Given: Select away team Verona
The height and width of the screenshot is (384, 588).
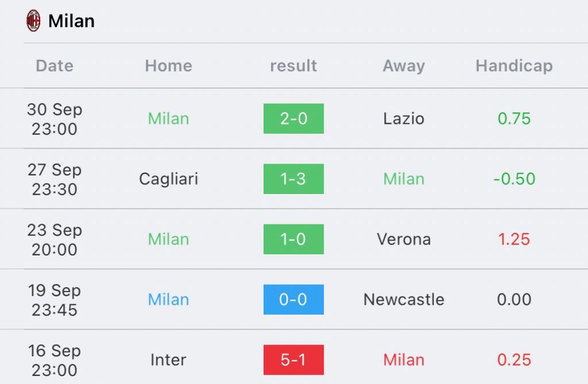Looking at the screenshot, I should point(404,239).
